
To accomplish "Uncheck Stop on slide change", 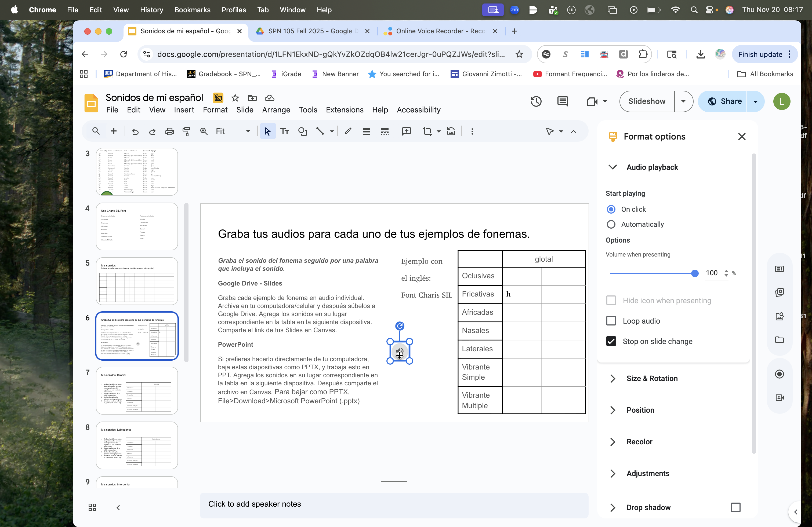I will click(x=611, y=341).
